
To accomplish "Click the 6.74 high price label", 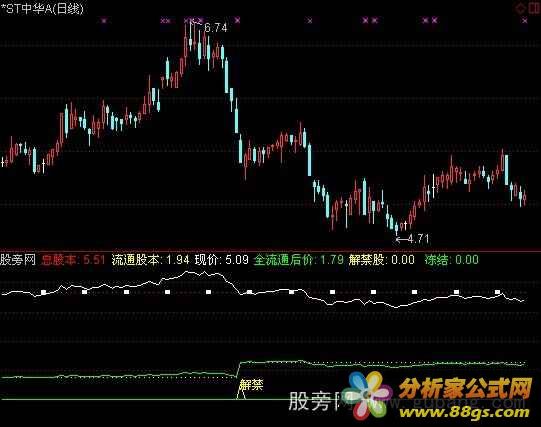I will click(x=216, y=28).
